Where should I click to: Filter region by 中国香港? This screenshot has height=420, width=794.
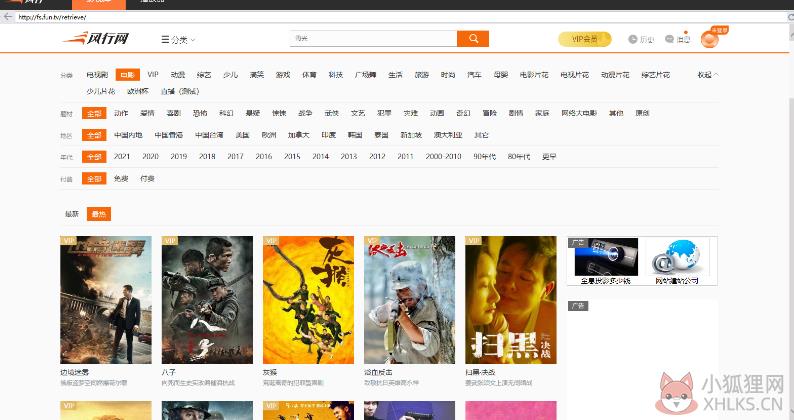pyautogui.click(x=169, y=135)
